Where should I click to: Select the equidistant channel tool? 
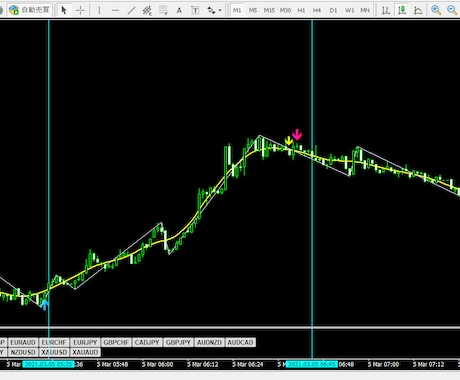click(147, 10)
